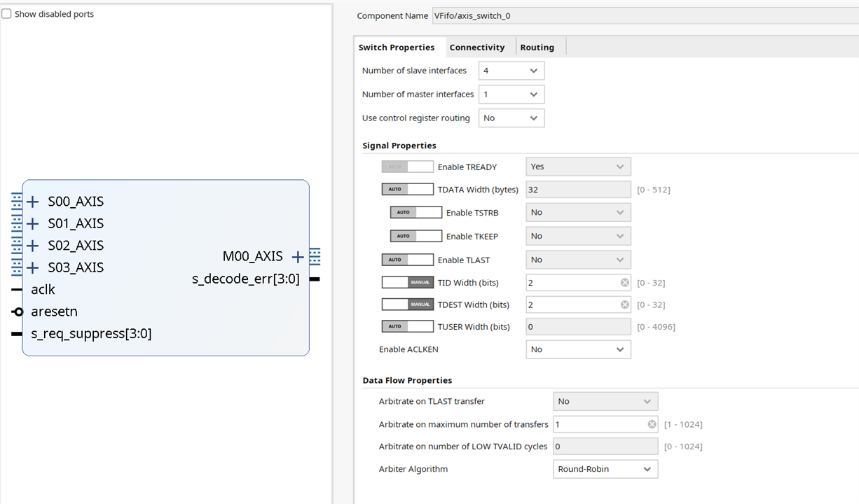The width and height of the screenshot is (859, 504).
Task: Clear the maximum number of transfers value
Action: click(652, 424)
